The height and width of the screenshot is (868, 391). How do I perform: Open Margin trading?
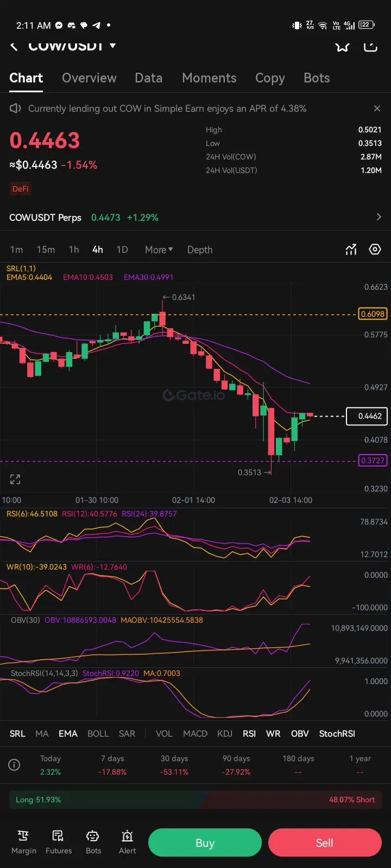[24, 843]
